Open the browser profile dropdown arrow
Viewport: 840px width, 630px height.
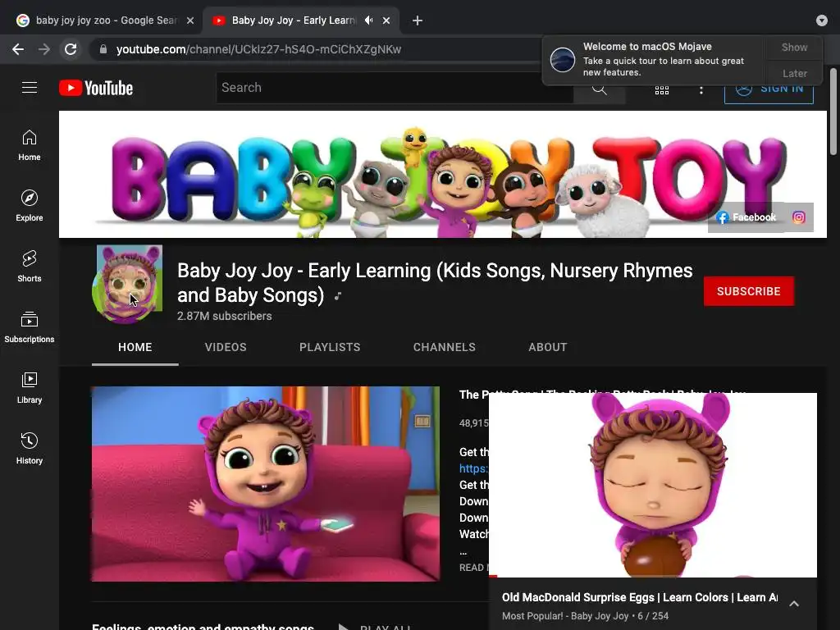click(x=822, y=21)
